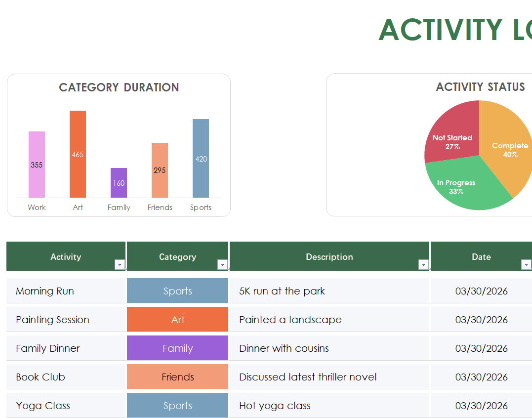Select the Activity Status chart title
532x418 pixels.
pyautogui.click(x=481, y=87)
